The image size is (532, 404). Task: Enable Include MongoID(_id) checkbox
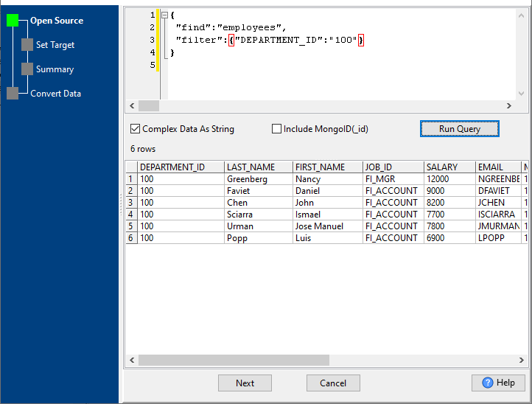pos(276,129)
